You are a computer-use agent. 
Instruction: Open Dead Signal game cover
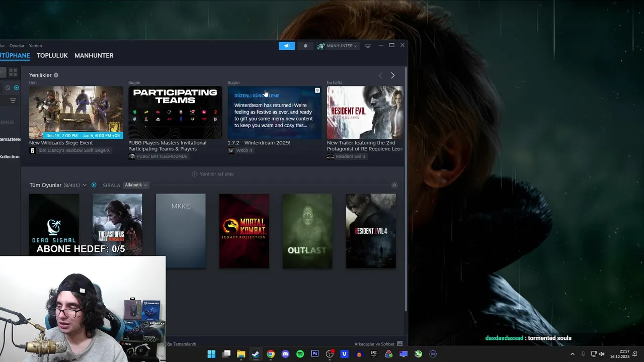54,224
